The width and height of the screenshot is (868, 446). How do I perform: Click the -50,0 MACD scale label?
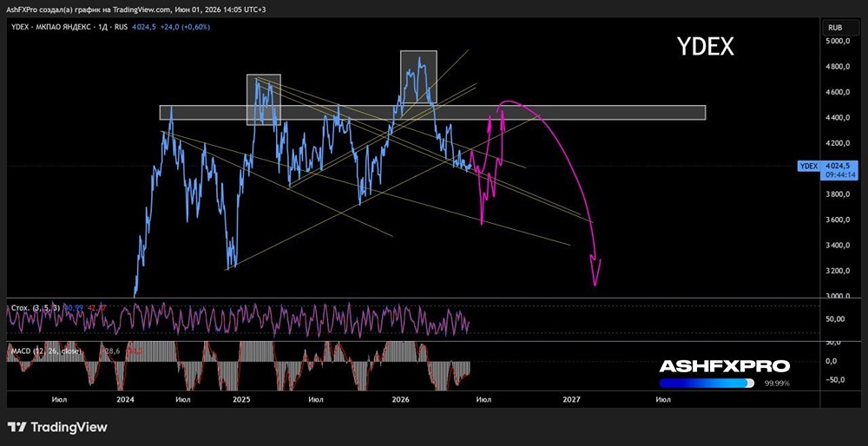(x=835, y=380)
